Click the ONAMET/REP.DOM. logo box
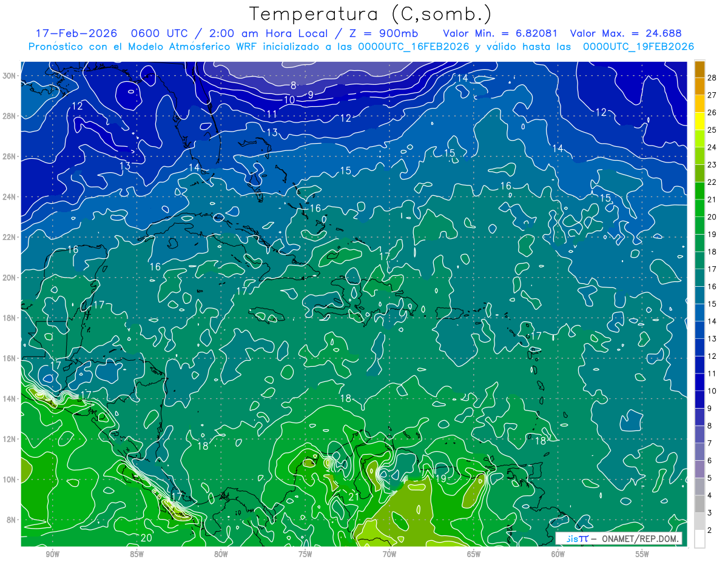 click(618, 538)
